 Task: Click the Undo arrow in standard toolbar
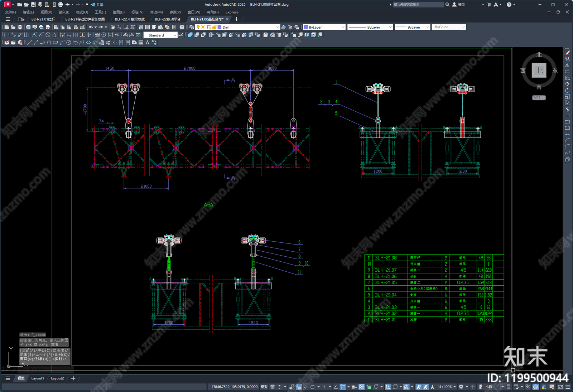[x=91, y=27]
